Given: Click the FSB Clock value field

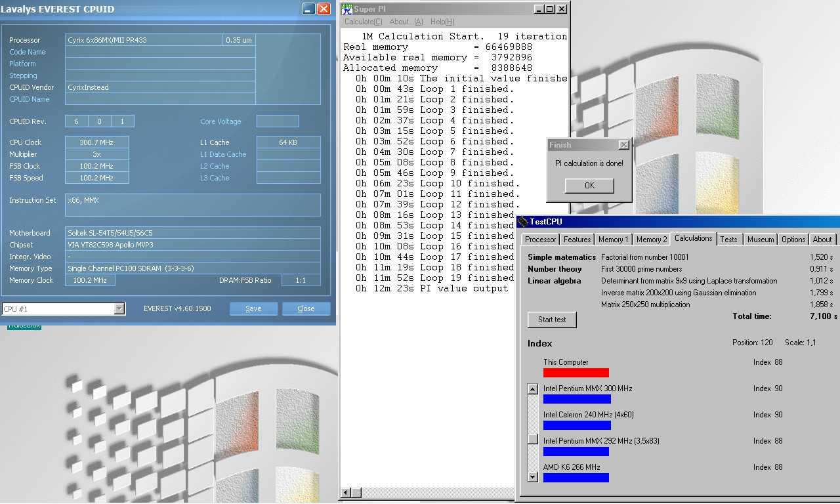Looking at the screenshot, I should click(97, 166).
